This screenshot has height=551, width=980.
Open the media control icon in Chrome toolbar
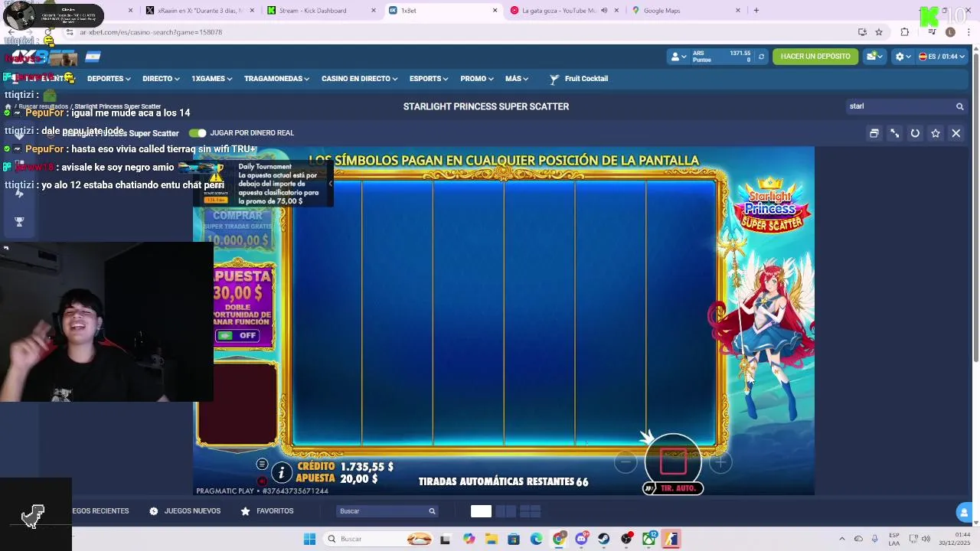[931, 32]
